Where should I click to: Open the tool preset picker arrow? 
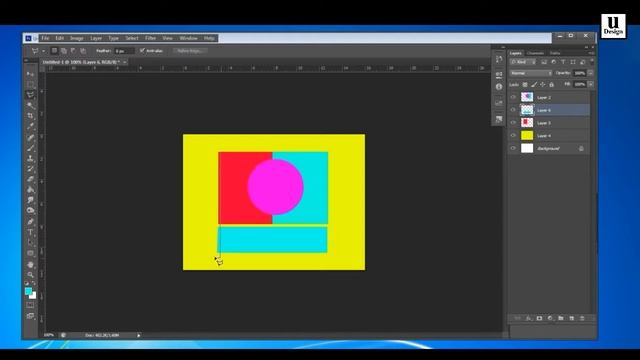[43, 51]
